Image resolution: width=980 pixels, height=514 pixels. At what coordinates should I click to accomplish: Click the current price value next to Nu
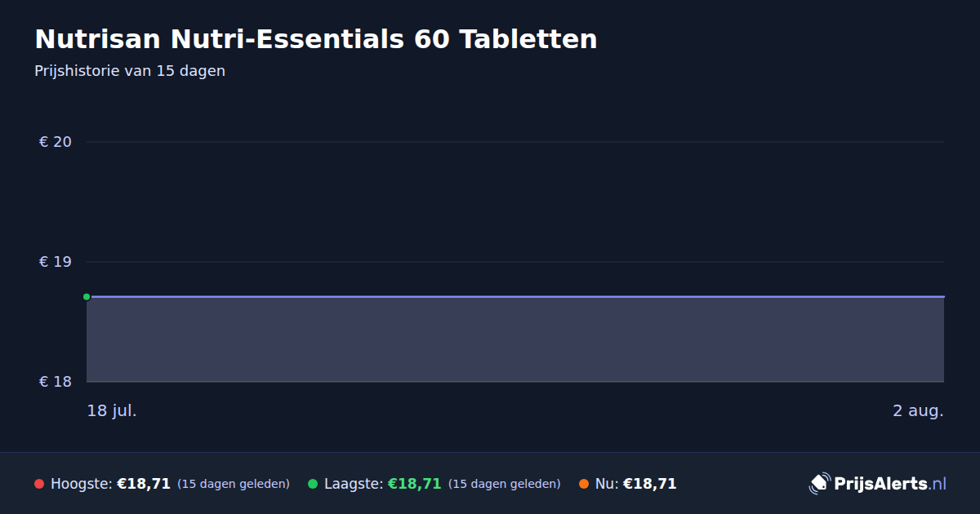[649, 484]
